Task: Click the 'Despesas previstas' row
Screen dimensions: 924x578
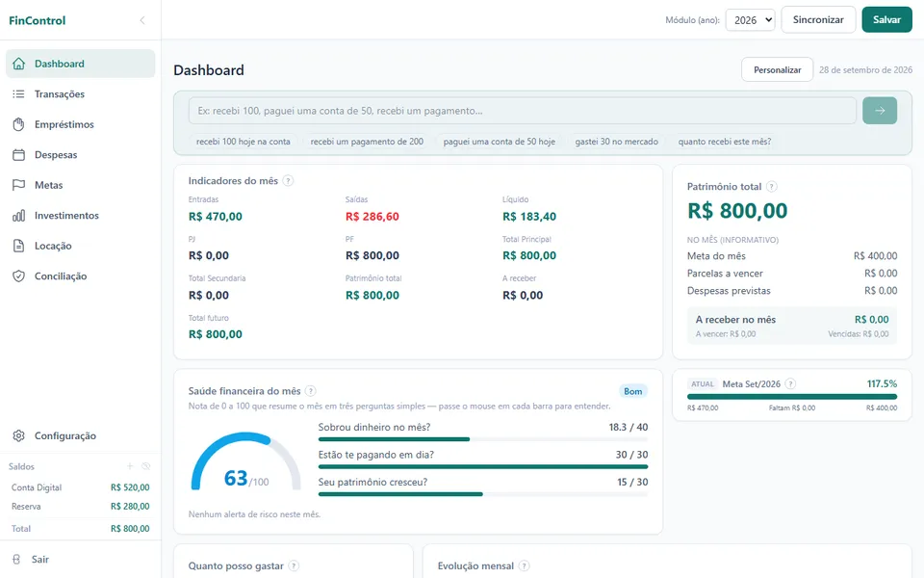Action: click(792, 291)
